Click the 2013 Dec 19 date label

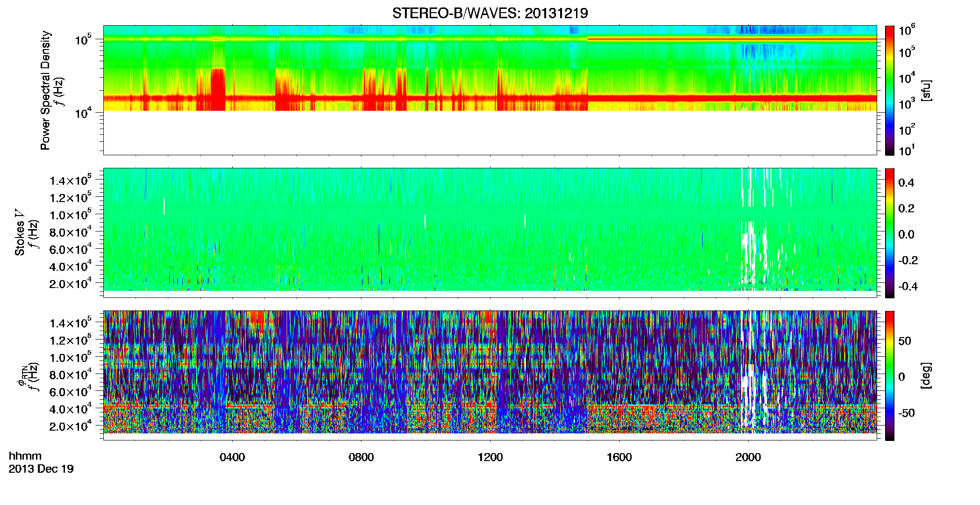click(x=41, y=469)
